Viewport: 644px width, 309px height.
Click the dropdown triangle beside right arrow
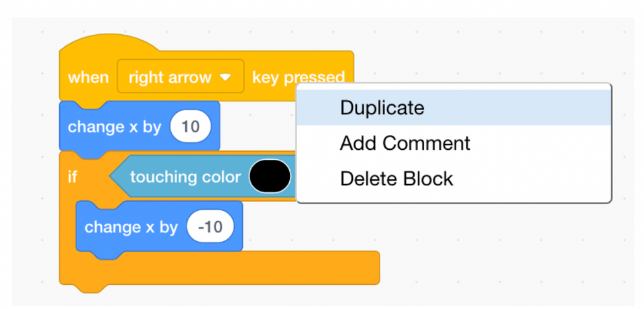(225, 77)
